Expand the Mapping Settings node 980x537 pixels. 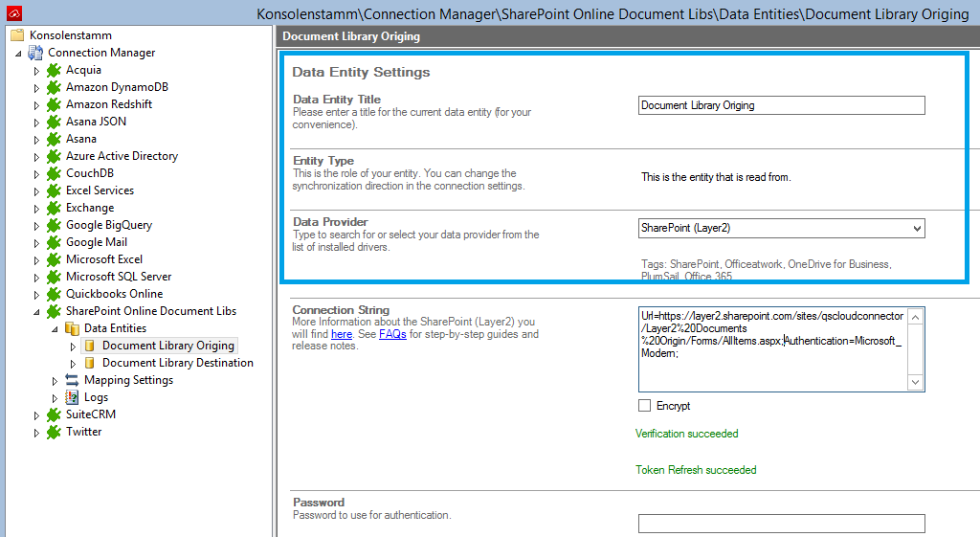click(x=56, y=380)
